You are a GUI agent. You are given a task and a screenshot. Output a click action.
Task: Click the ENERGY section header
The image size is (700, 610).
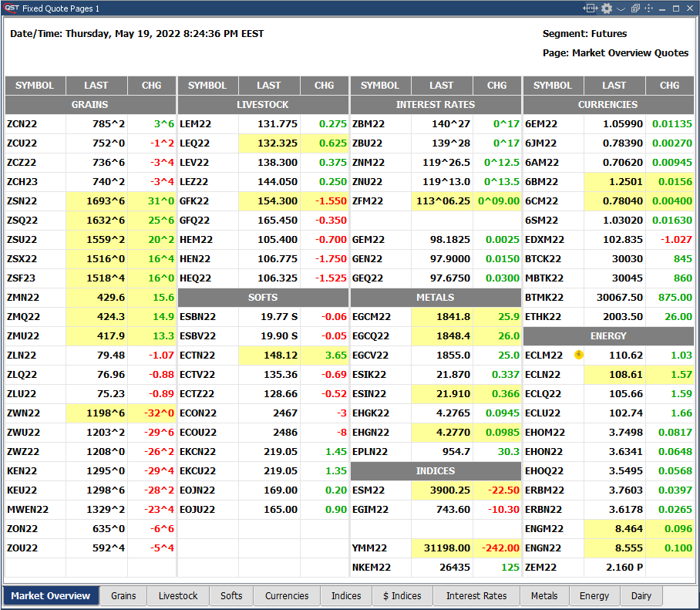pos(608,335)
